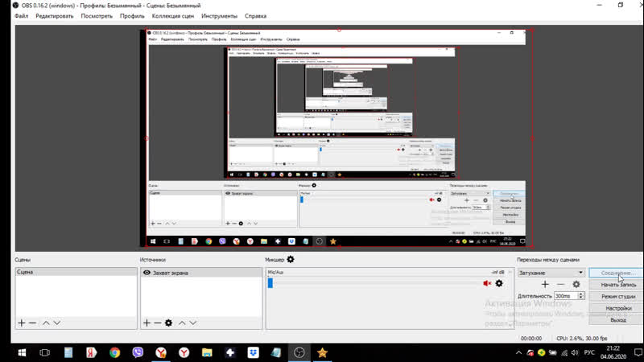Image resolution: width=644 pixels, height=362 pixels.
Task: Open transition properties gear icon
Action: click(x=576, y=284)
